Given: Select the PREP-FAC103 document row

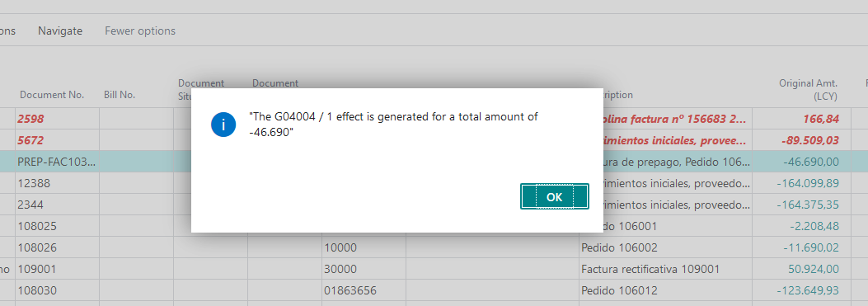Looking at the screenshot, I should pos(434,162).
